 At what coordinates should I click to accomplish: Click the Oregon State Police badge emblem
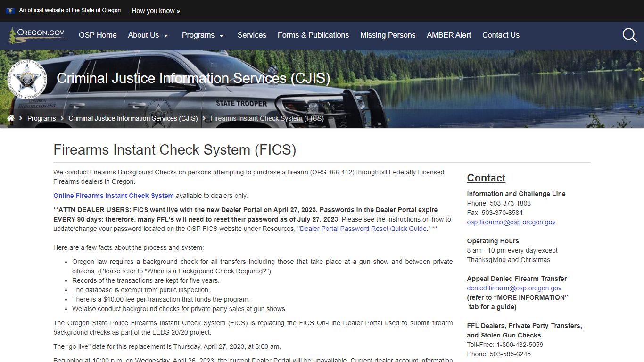(x=27, y=79)
